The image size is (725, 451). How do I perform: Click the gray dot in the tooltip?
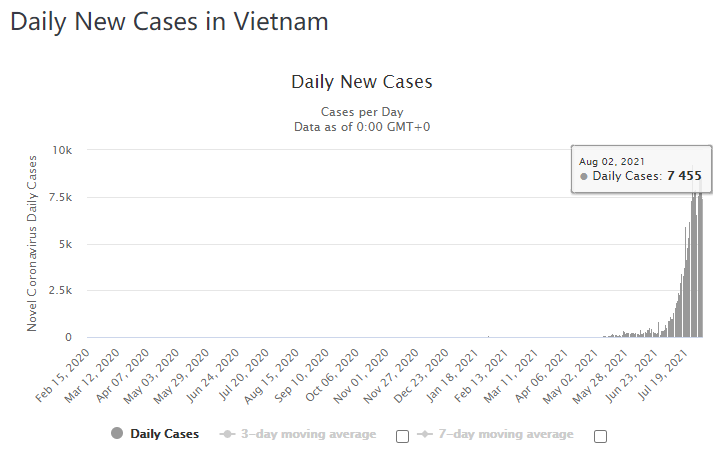point(584,177)
